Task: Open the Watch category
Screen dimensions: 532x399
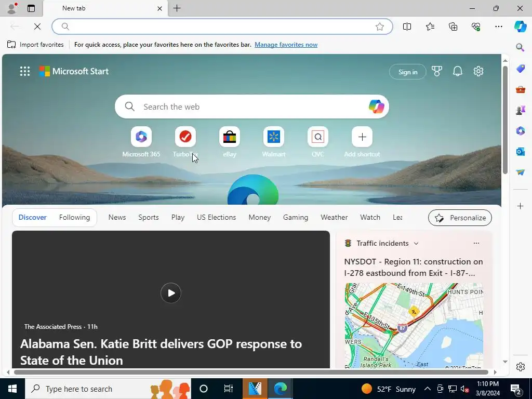Action: (370, 217)
